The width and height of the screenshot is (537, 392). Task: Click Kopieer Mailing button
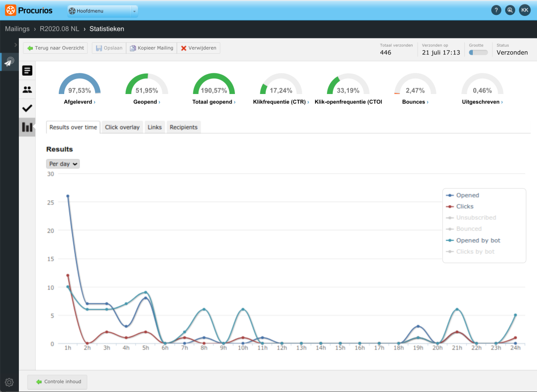[151, 48]
